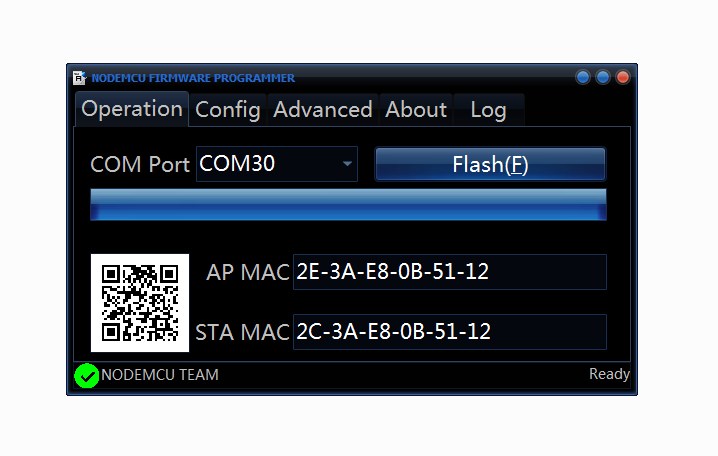Minimize the firmware programmer window
718x456 pixels.
click(x=583, y=77)
